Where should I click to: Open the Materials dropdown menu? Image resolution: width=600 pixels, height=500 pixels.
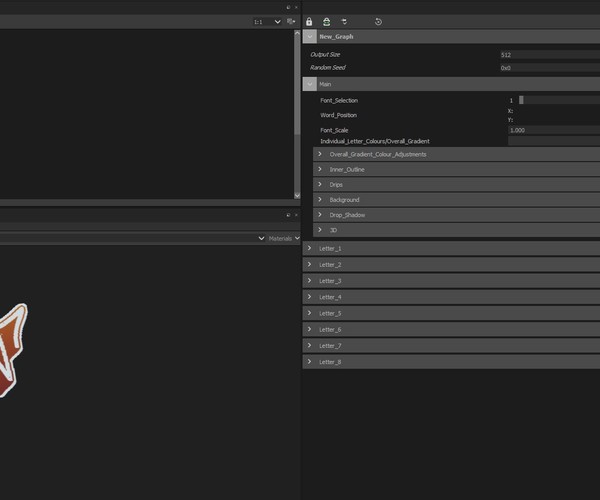[x=284, y=238]
